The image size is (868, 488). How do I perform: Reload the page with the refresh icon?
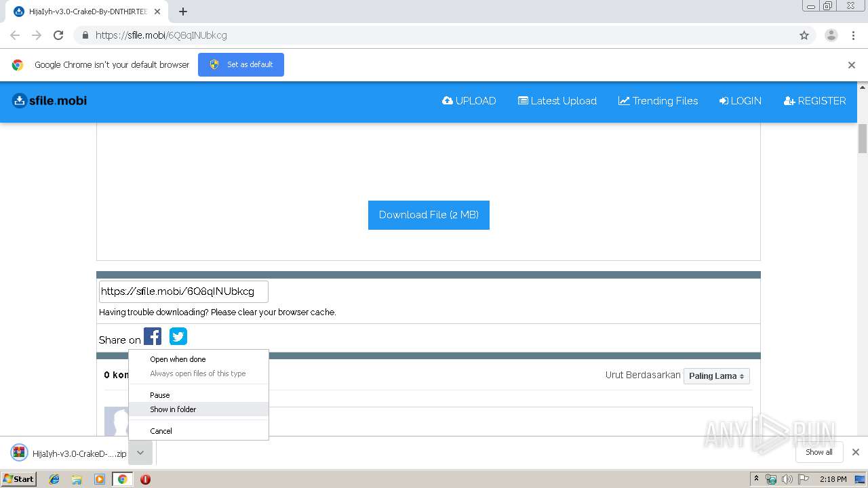[58, 35]
